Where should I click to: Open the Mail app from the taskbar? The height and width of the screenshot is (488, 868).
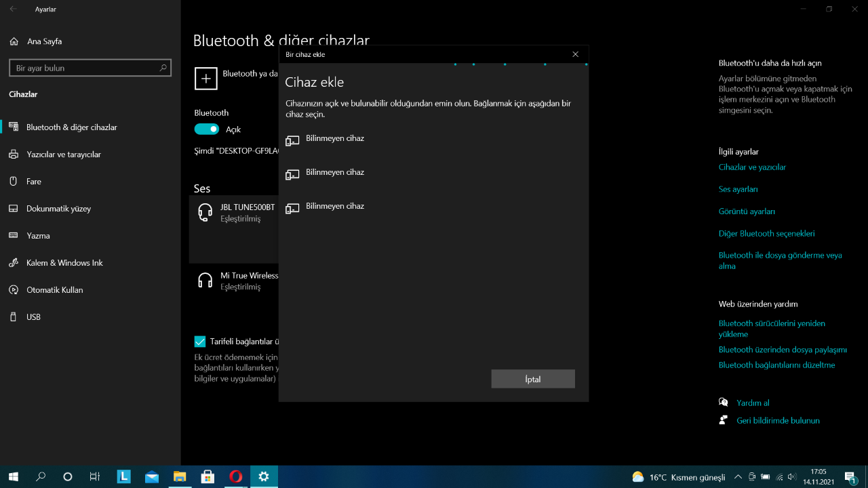coord(152,476)
